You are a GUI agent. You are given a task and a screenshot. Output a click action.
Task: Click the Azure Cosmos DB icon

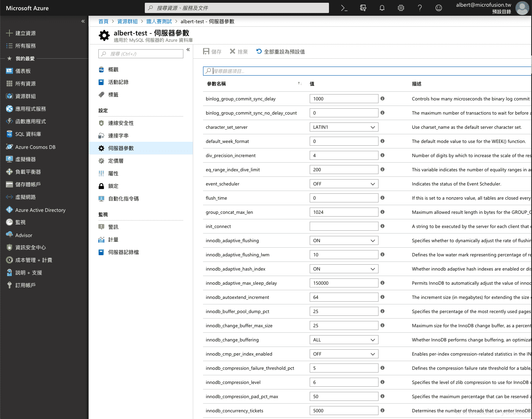(9, 147)
